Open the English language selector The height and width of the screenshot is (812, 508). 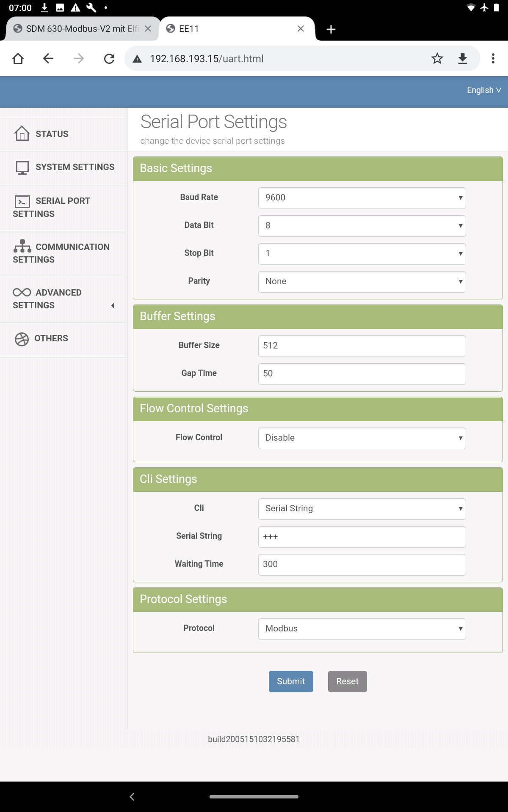point(483,90)
